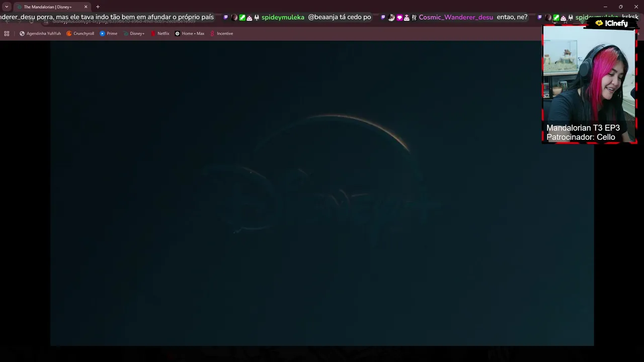
Task: Click the Cosmic_Wanderer_desu username in chat ticker
Action: pos(456,17)
